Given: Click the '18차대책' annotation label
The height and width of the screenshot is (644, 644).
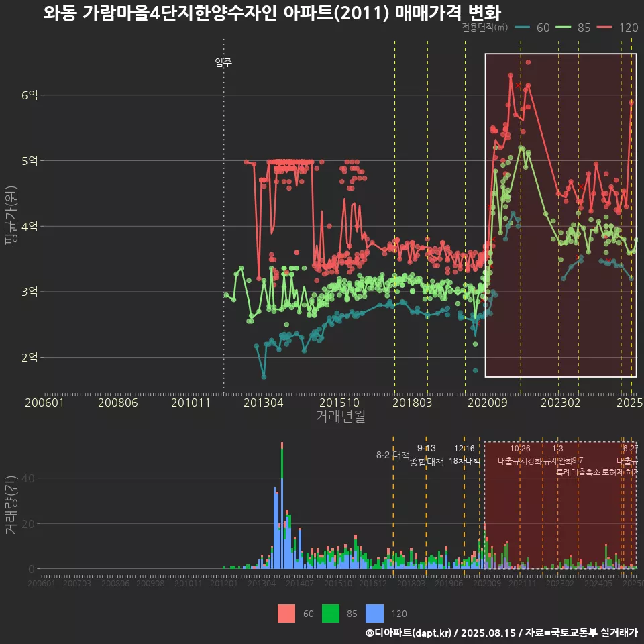Looking at the screenshot, I should coord(464,461).
